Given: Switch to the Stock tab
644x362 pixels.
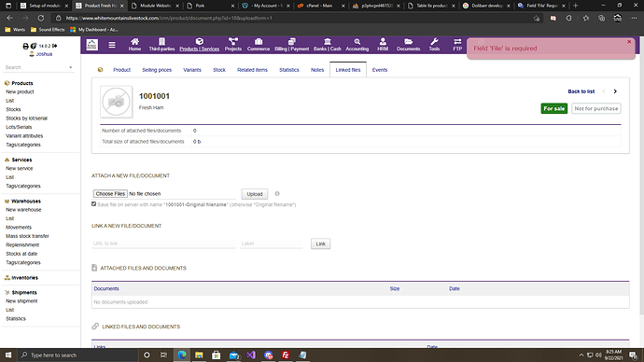Looking at the screenshot, I should pos(219,70).
